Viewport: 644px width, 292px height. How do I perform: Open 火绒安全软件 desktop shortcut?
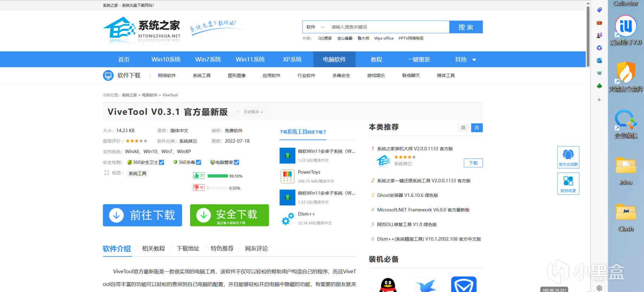(626, 77)
